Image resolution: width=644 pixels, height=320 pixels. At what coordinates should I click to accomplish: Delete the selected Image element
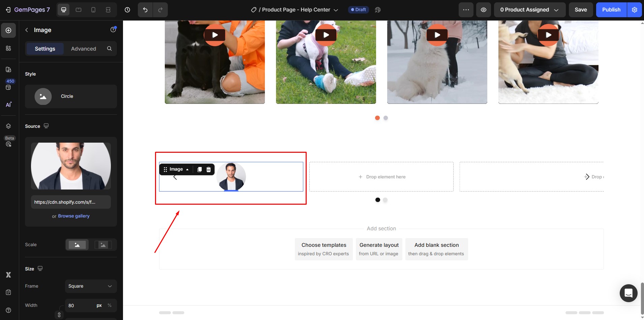click(209, 169)
